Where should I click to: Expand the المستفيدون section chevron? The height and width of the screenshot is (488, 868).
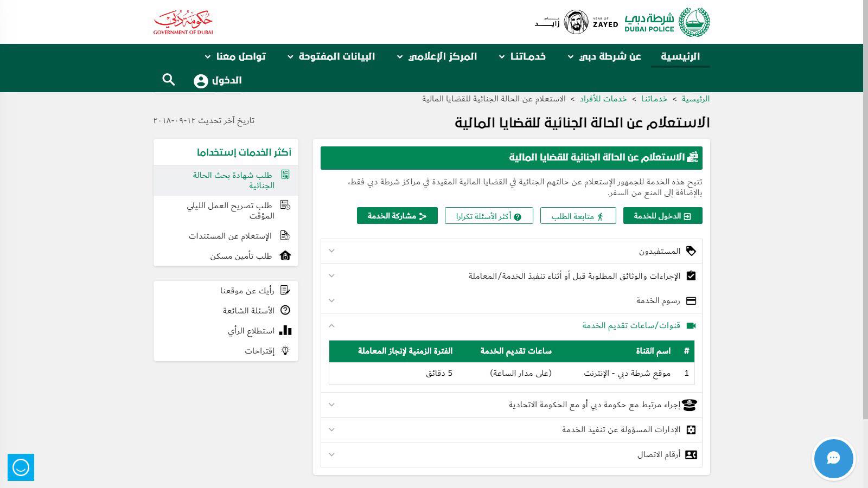pos(332,251)
